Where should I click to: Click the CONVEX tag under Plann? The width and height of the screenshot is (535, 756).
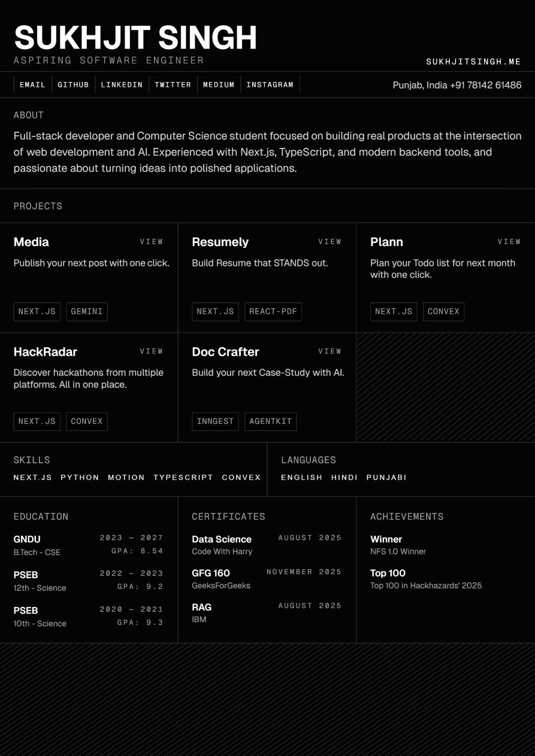[x=443, y=312]
